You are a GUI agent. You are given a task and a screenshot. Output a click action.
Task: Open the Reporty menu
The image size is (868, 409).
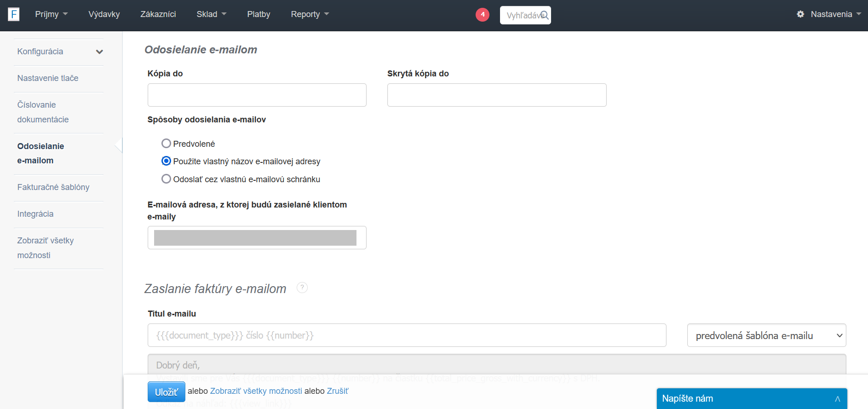310,14
